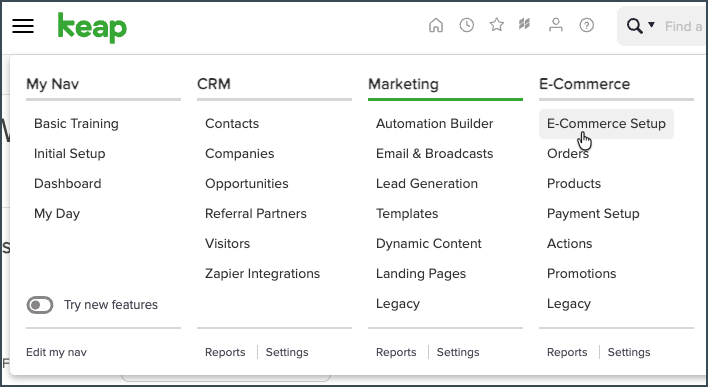Go to Products
This screenshot has width=708, height=387.
pos(574,184)
